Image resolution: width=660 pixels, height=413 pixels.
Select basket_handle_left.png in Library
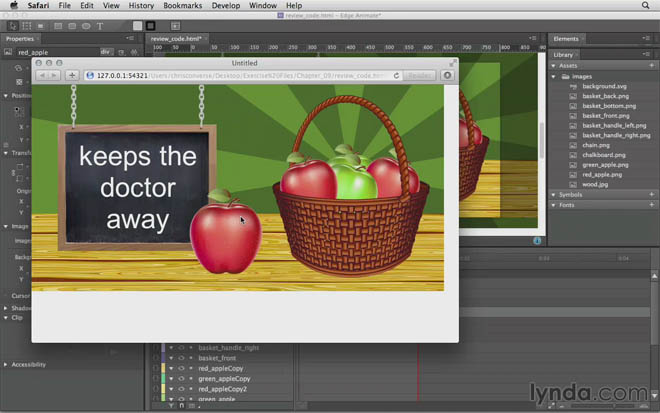pos(614,125)
